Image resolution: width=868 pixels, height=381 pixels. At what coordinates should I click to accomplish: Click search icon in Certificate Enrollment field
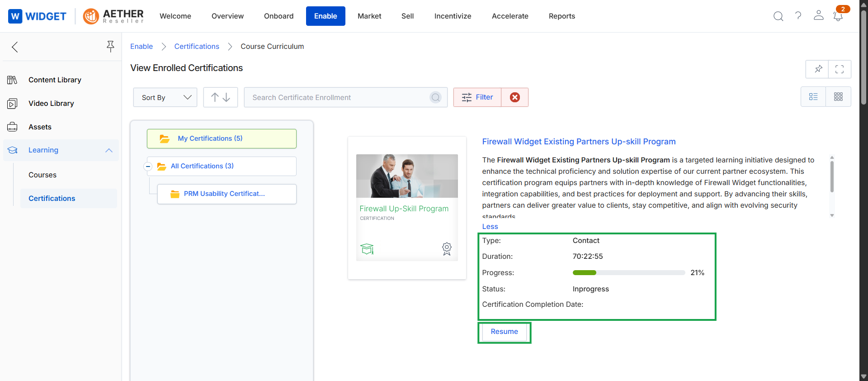click(435, 97)
